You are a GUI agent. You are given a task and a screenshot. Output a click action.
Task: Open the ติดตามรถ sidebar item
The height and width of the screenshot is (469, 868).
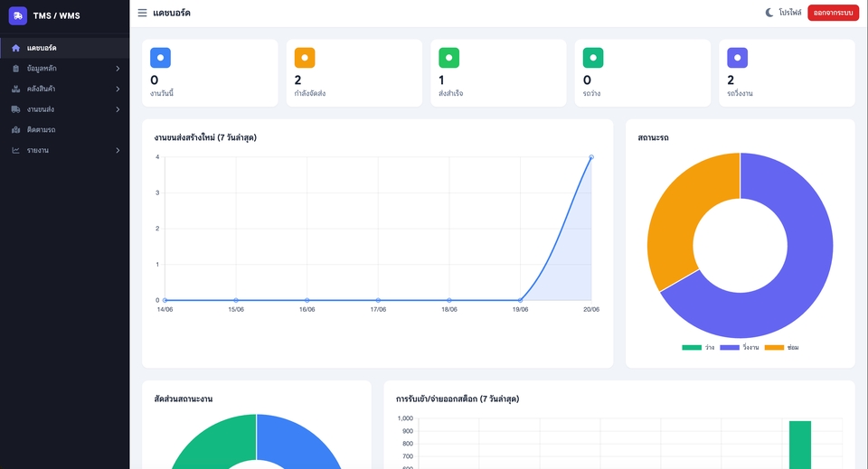(x=65, y=130)
